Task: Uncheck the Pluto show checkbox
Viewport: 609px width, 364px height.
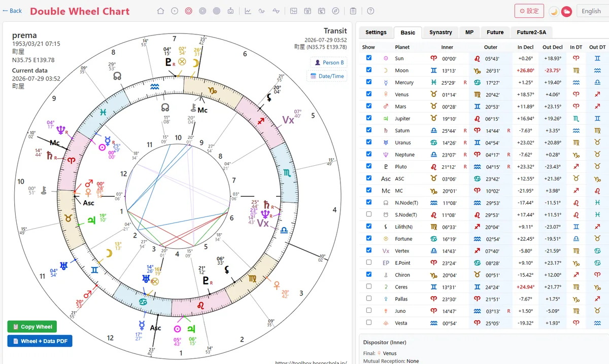Action: (x=369, y=166)
